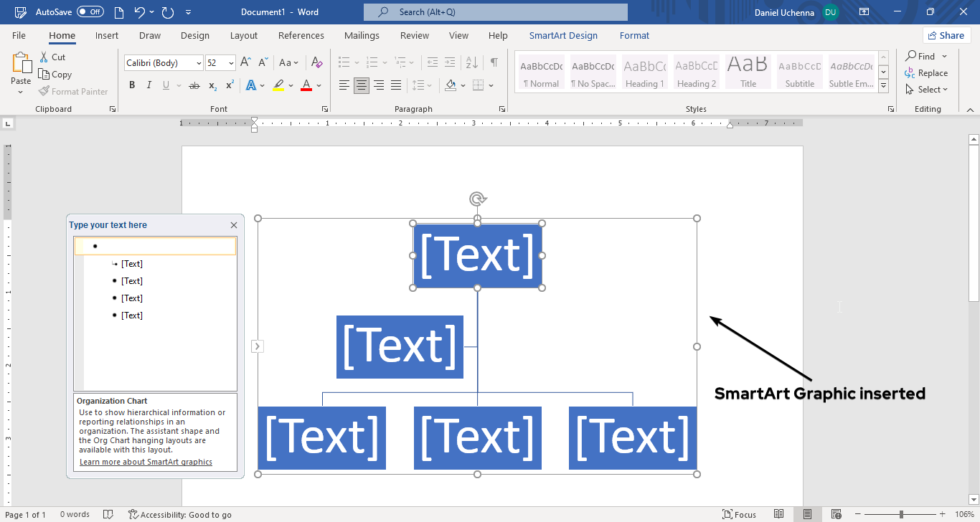Toggle the AutoSave switch
This screenshot has width=980, height=522.
click(90, 12)
